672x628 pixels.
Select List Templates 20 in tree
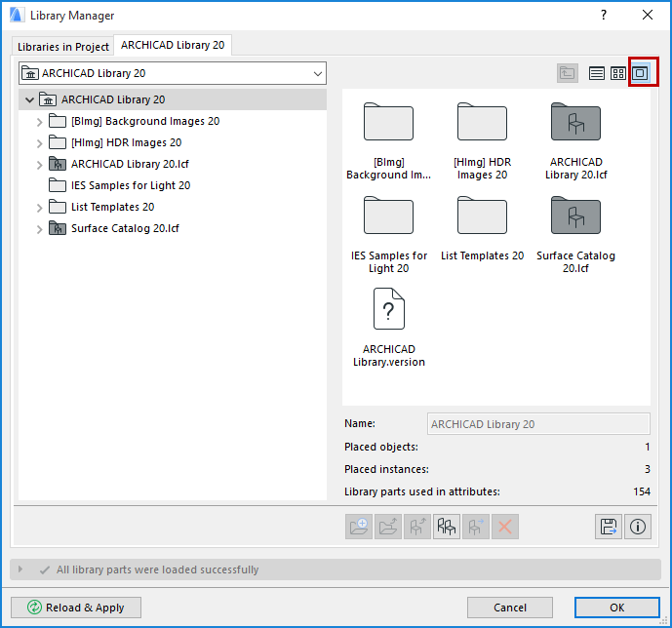[x=113, y=207]
